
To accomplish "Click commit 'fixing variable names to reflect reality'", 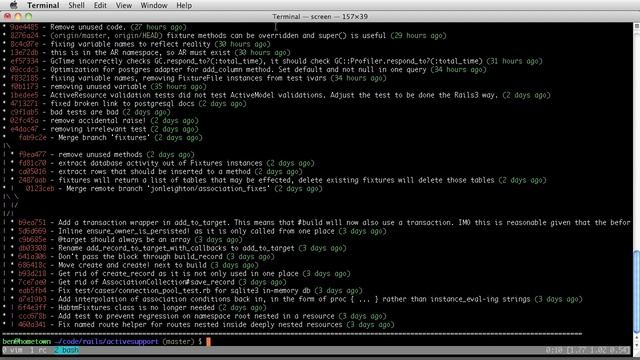I will click(x=130, y=44).
